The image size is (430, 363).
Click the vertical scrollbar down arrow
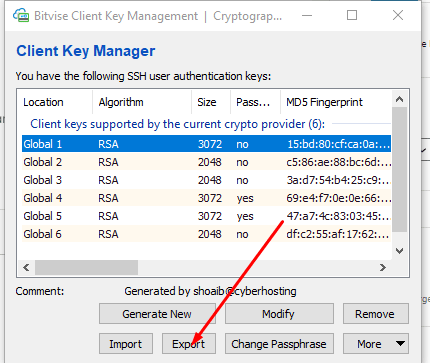(x=399, y=251)
